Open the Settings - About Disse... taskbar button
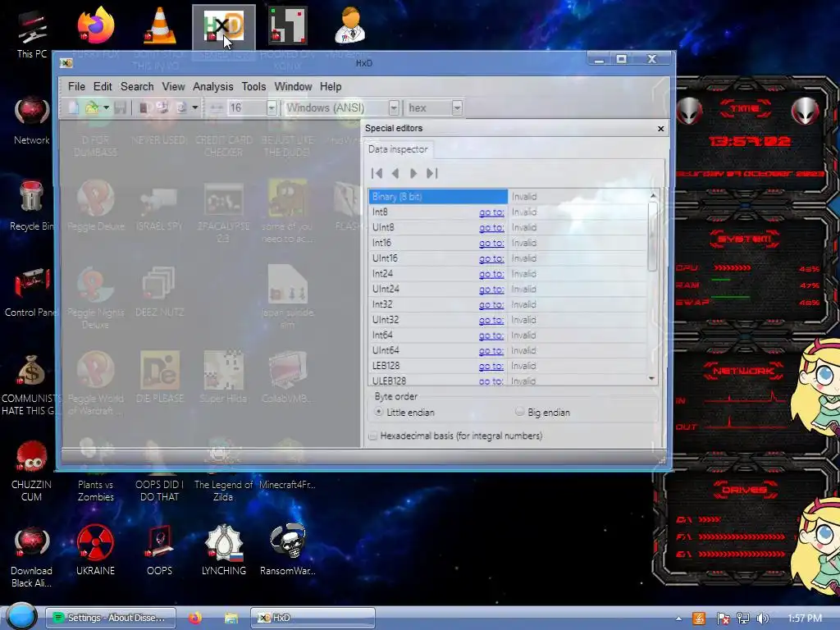 point(111,618)
